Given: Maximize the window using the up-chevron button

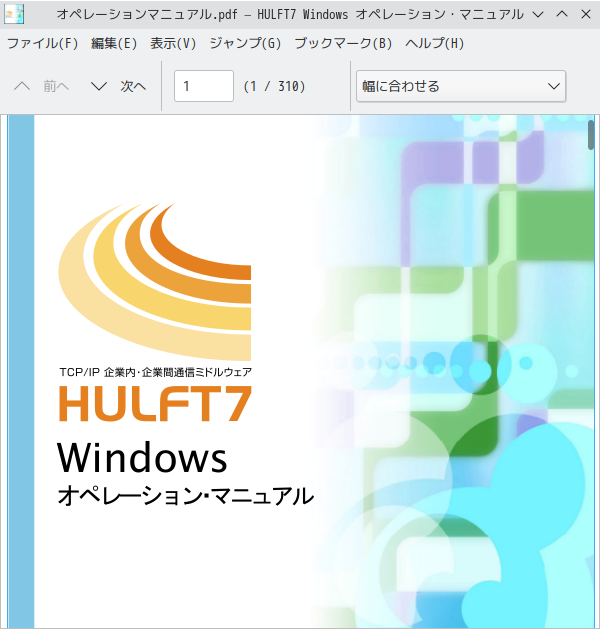Looking at the screenshot, I should tap(562, 14).
